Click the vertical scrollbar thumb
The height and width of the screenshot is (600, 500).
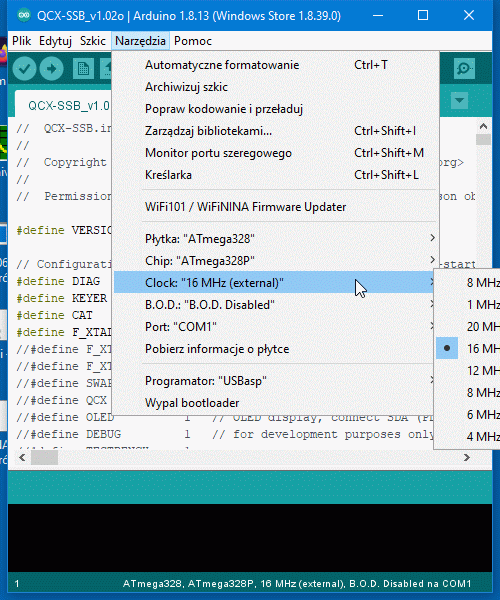[x=484, y=139]
